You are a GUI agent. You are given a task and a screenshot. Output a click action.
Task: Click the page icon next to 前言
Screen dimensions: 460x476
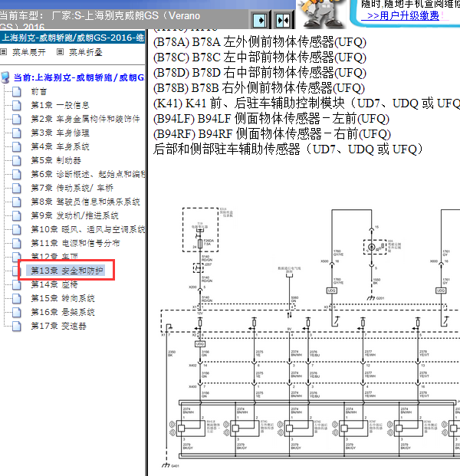coord(17,92)
